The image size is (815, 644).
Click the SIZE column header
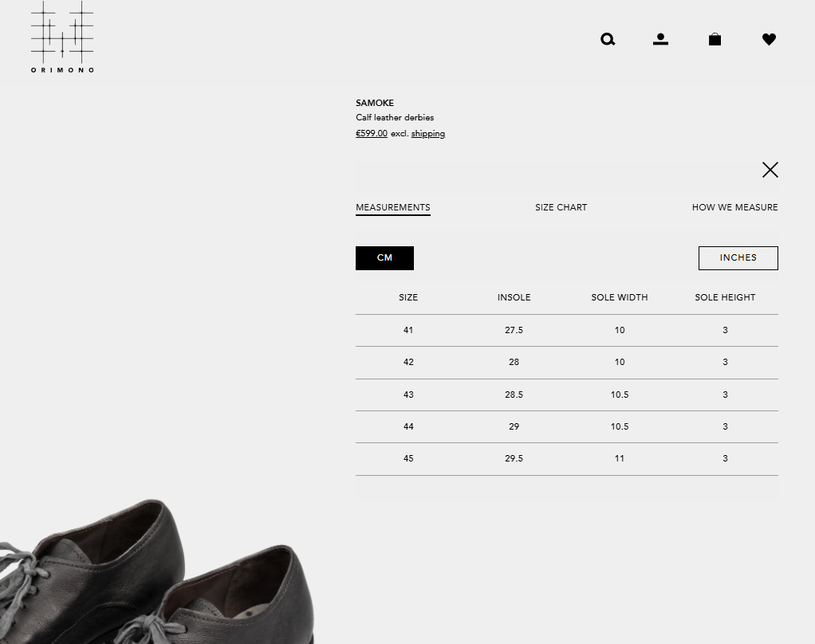pyautogui.click(x=408, y=297)
